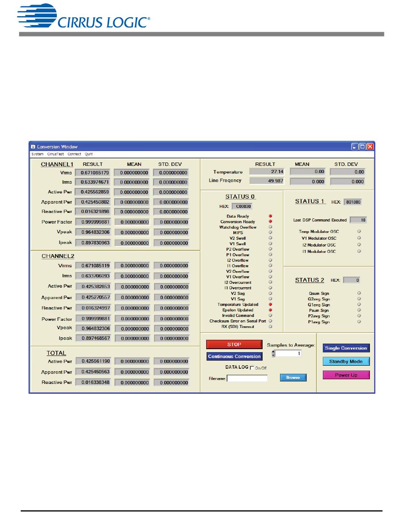
Task: Open the Connect menu
Action: (x=74, y=154)
